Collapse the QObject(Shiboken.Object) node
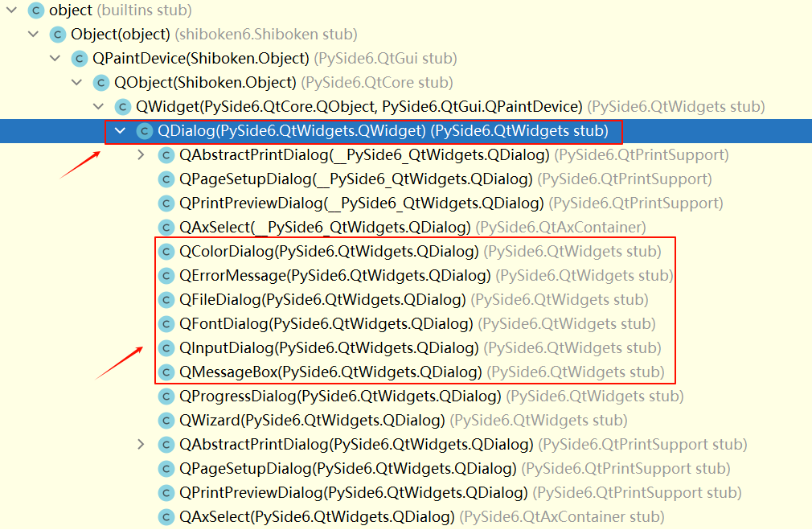Screen dimensions: 812x530 click(x=77, y=83)
